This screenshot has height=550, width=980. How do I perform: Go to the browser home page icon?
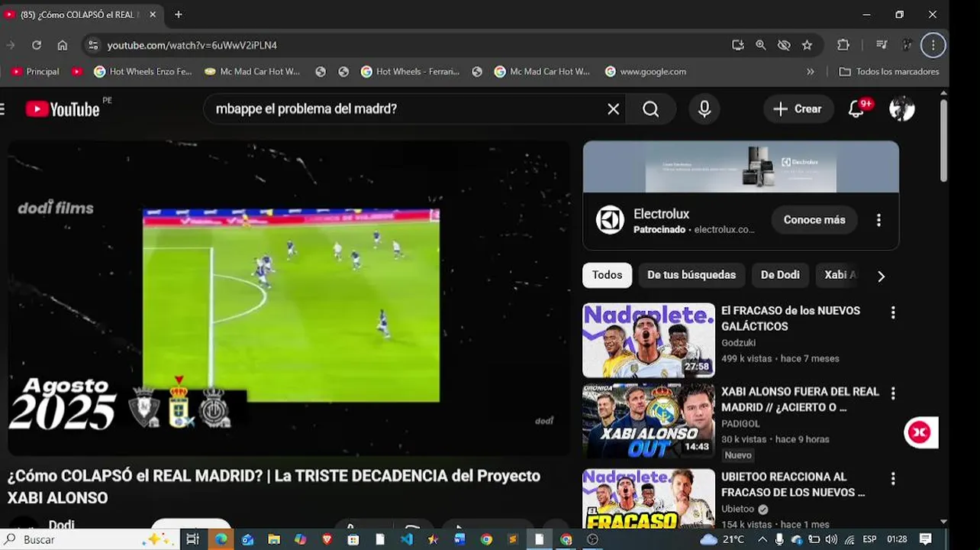click(62, 45)
